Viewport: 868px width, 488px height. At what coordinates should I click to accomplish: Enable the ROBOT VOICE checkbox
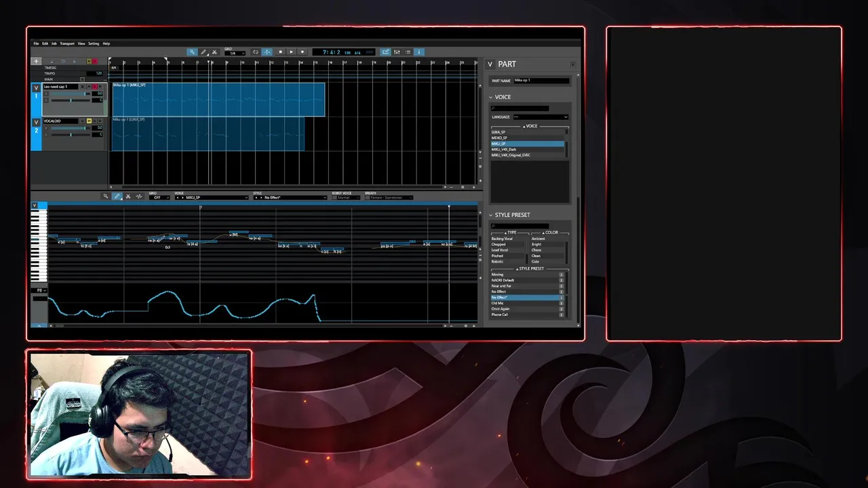[x=335, y=197]
